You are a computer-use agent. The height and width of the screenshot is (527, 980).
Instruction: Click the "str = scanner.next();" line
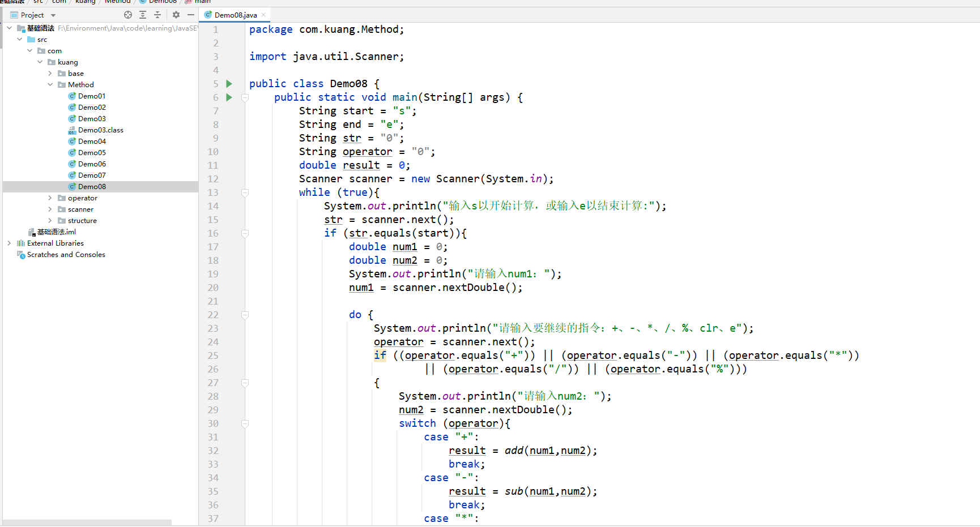coord(389,220)
